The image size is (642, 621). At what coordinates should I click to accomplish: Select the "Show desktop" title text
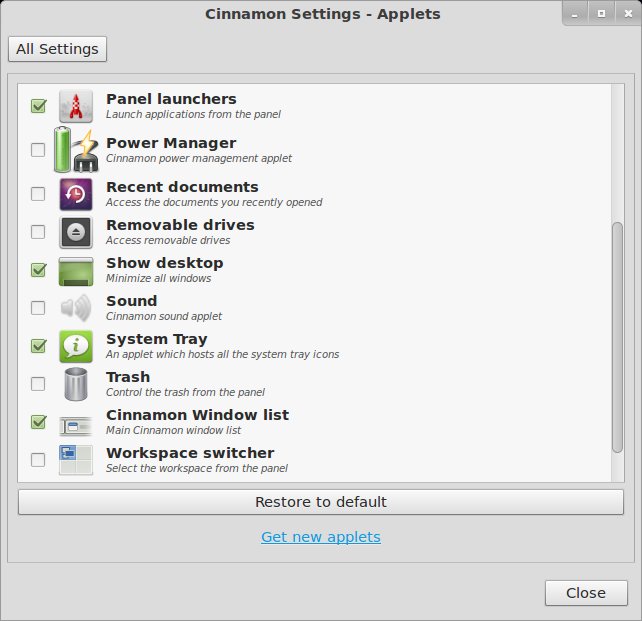(x=165, y=263)
